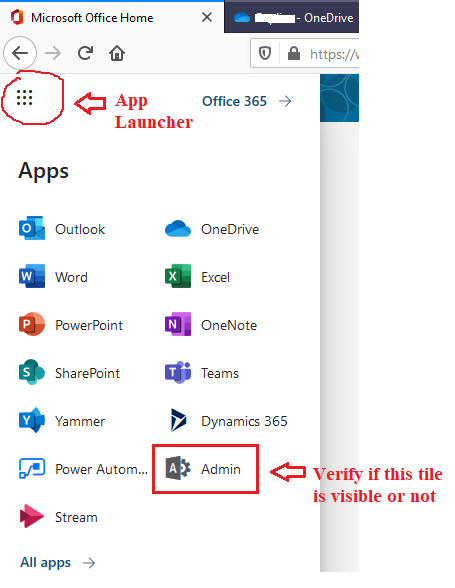Open the Word label link
Image resolution: width=455 pixels, height=588 pixels.
coord(71,277)
